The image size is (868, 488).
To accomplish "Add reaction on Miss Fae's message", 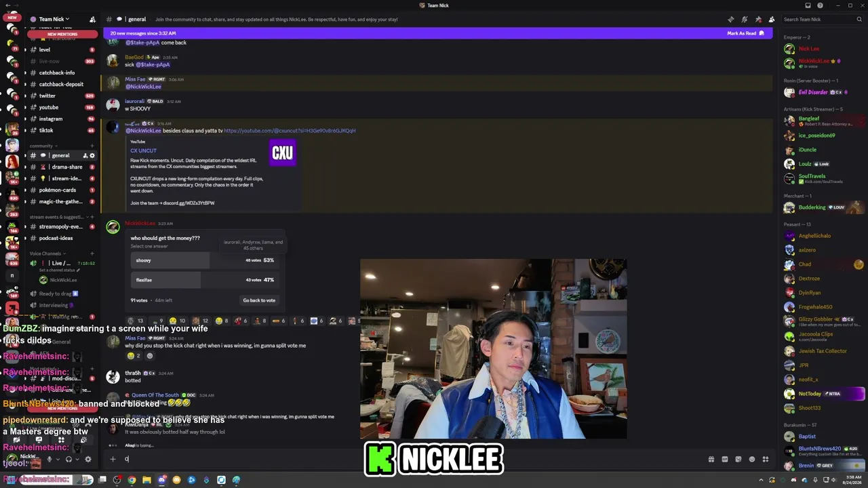I will pyautogui.click(x=150, y=356).
